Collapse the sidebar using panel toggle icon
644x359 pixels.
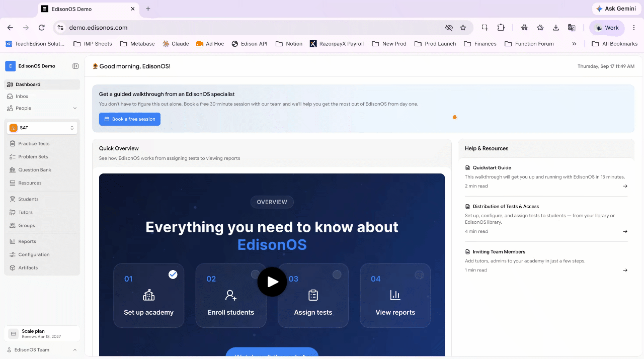(75, 66)
